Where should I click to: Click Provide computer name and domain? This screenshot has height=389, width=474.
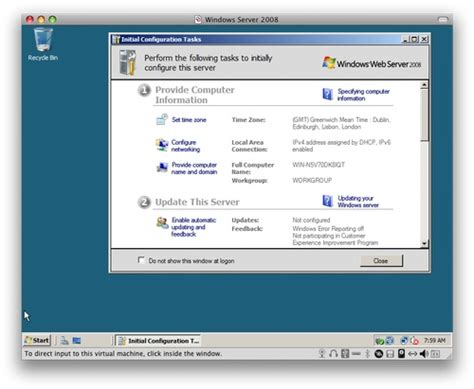[x=194, y=168]
